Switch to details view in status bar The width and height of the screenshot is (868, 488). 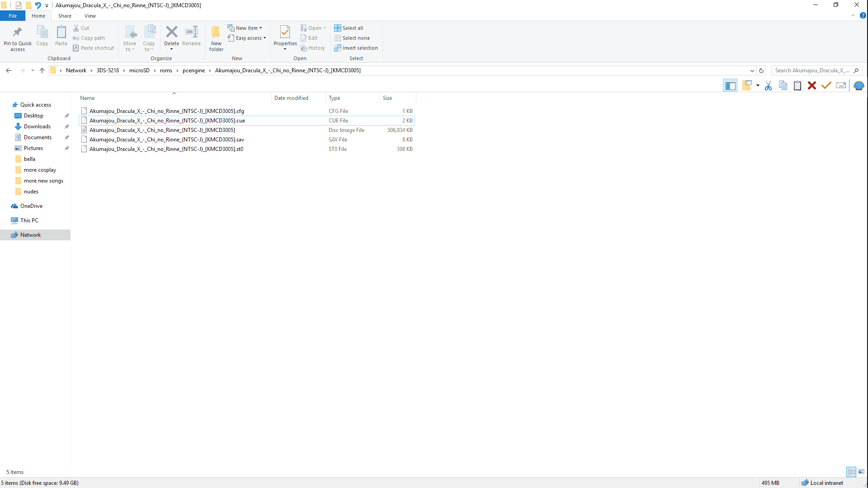[851, 472]
